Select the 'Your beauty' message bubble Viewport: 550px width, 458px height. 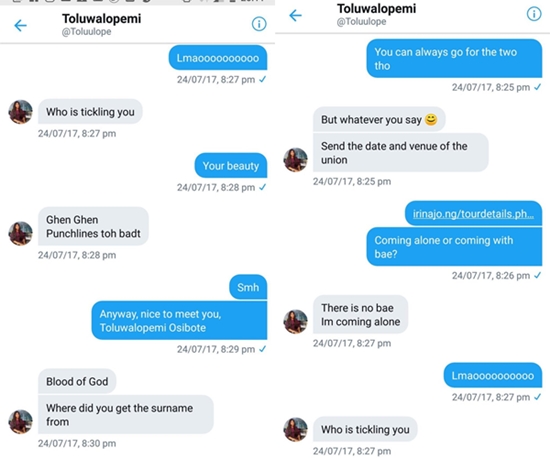coord(231,166)
